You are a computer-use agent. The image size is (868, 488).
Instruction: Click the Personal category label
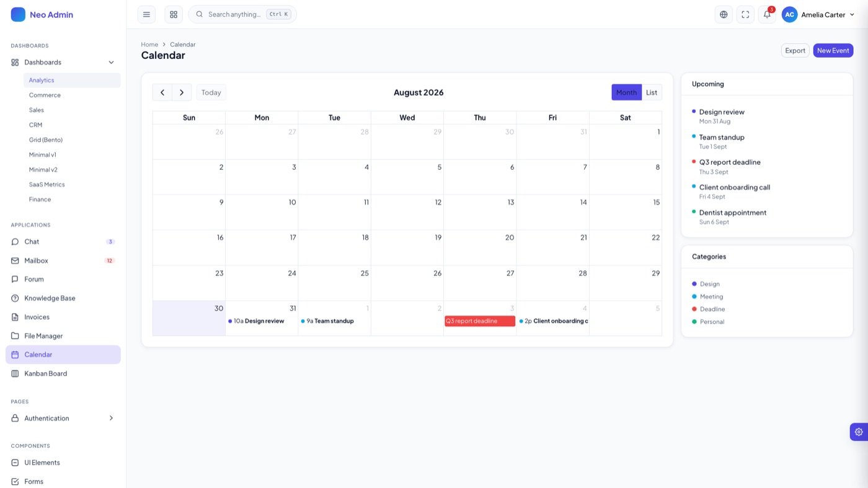(712, 322)
